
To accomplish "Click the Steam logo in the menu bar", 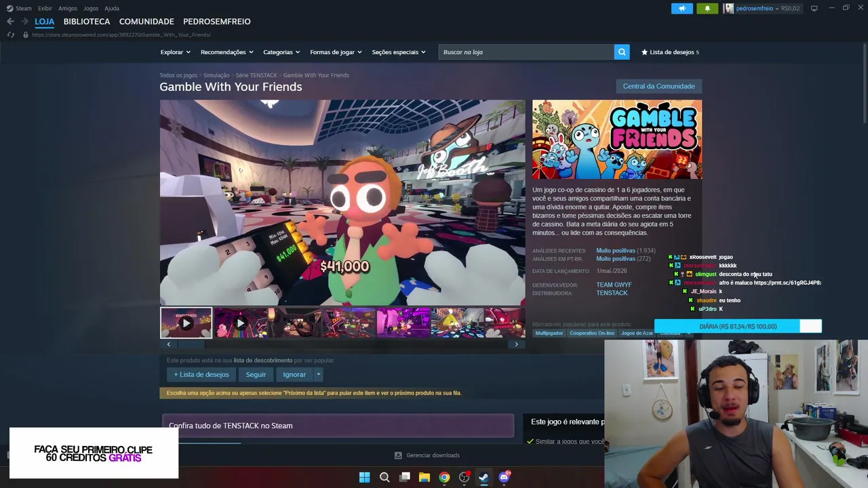I will pos(9,8).
